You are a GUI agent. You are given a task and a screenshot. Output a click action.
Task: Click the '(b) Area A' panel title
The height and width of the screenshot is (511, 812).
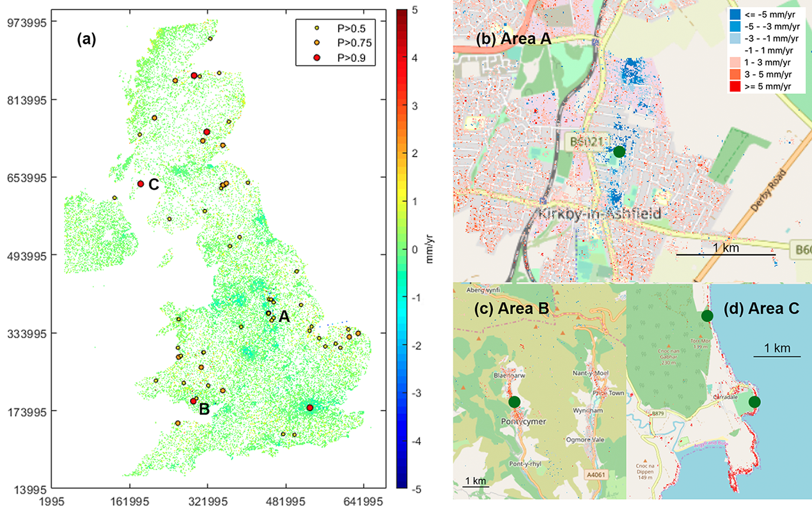point(514,38)
